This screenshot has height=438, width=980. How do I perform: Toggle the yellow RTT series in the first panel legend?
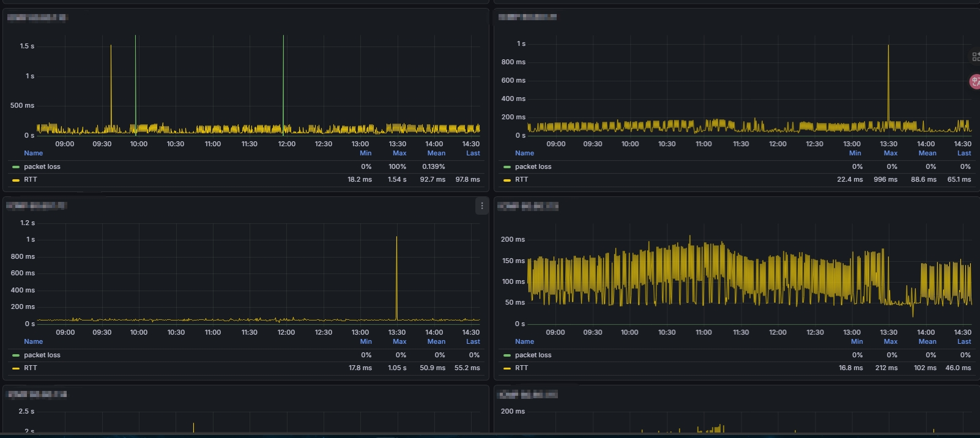pos(31,179)
